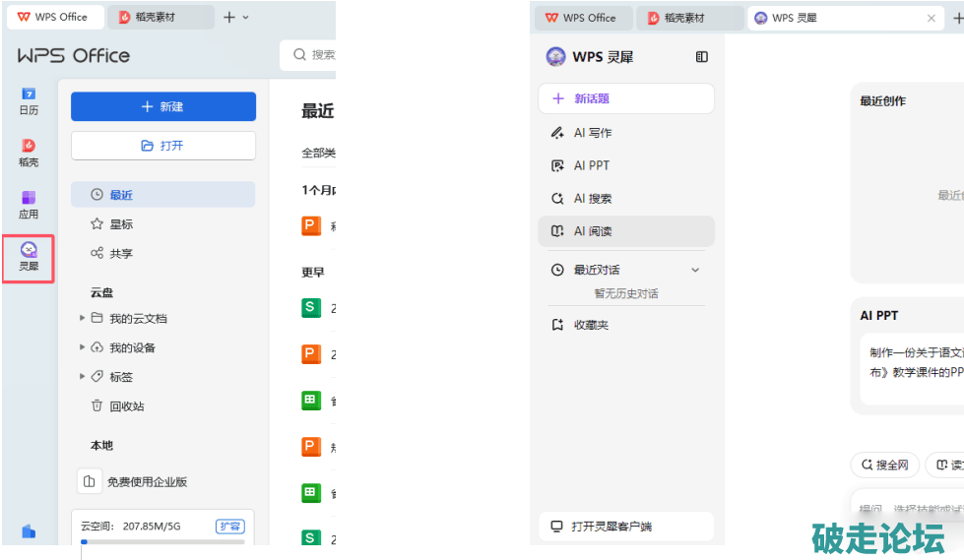The image size is (964, 560).
Task: Select AI 写作 in the 灵犀 sidebar
Action: [x=592, y=133]
